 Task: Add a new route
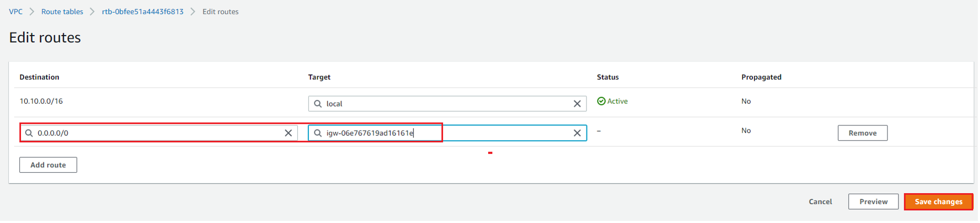pyautogui.click(x=48, y=165)
